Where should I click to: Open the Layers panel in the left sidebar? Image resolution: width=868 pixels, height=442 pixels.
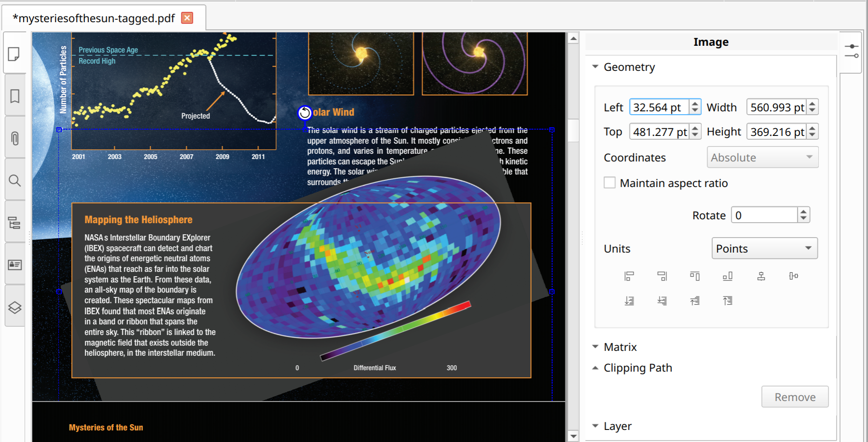14,307
